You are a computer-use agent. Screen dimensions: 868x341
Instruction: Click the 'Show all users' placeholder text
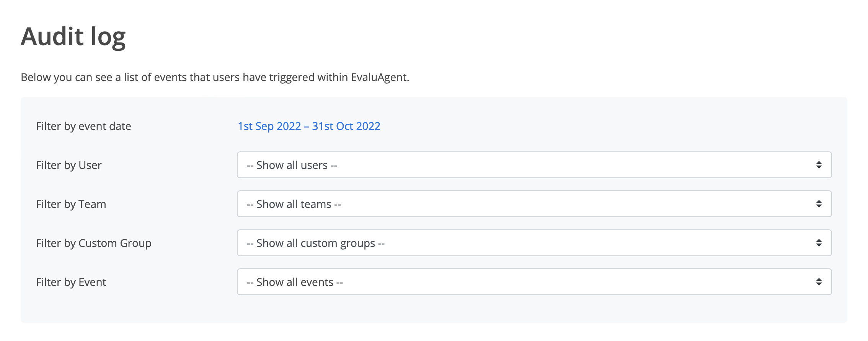click(x=292, y=165)
